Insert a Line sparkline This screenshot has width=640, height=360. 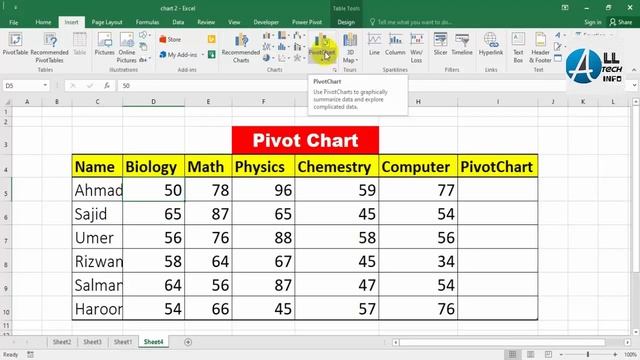[x=374, y=44]
